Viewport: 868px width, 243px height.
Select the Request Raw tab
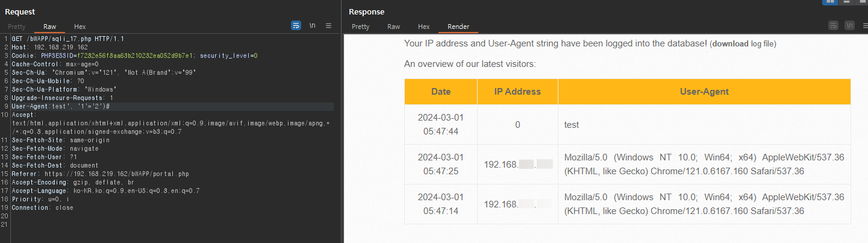point(49,27)
